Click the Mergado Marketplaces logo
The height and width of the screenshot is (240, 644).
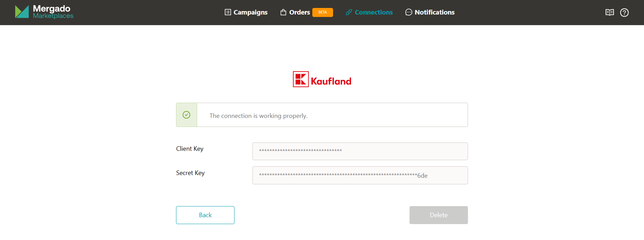[44, 12]
